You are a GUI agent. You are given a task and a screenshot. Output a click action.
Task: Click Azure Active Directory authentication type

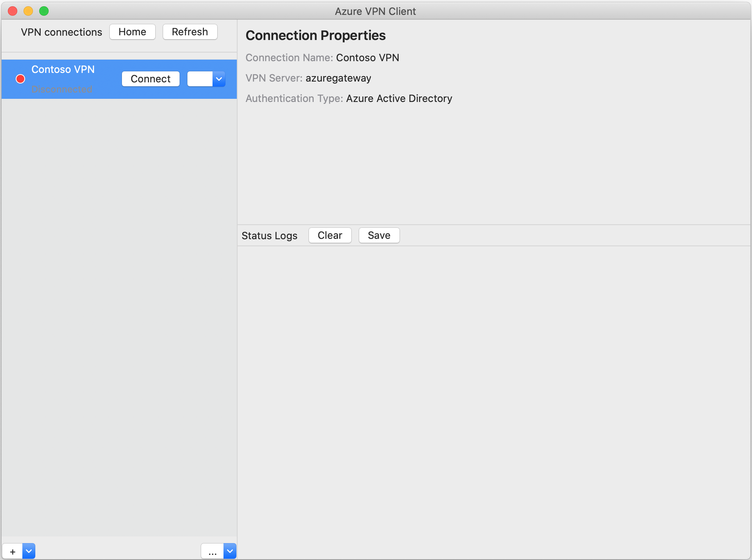(399, 98)
